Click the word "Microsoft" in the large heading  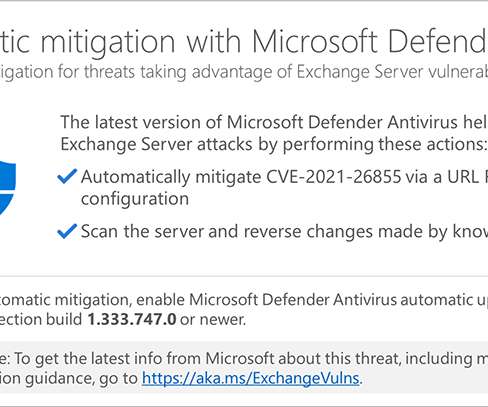point(314,41)
